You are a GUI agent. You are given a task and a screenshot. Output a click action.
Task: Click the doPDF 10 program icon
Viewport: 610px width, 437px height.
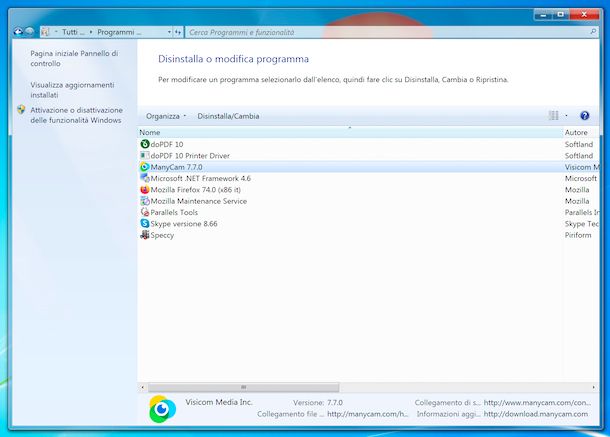coord(145,144)
